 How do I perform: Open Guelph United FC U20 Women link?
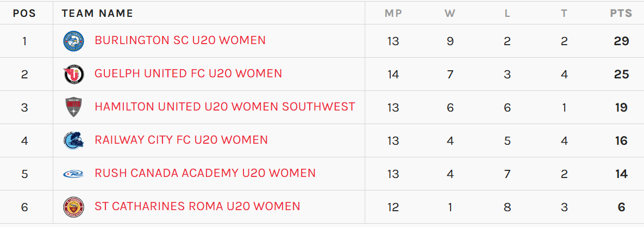pyautogui.click(x=188, y=73)
